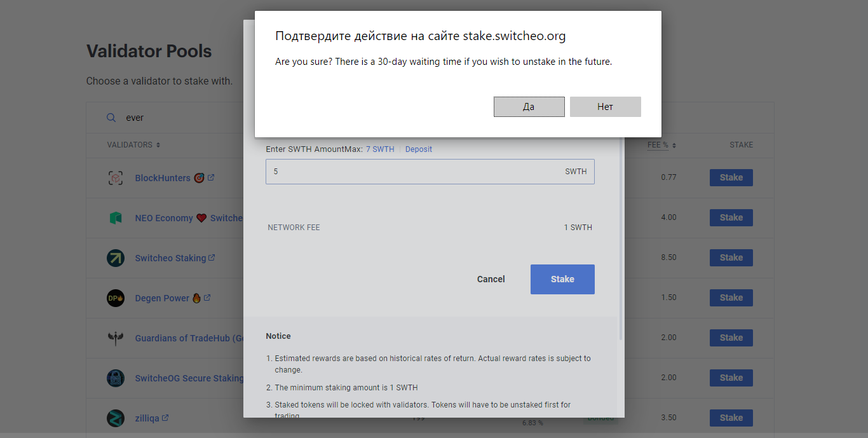Click the 7 SWTH max amount link

(380, 149)
